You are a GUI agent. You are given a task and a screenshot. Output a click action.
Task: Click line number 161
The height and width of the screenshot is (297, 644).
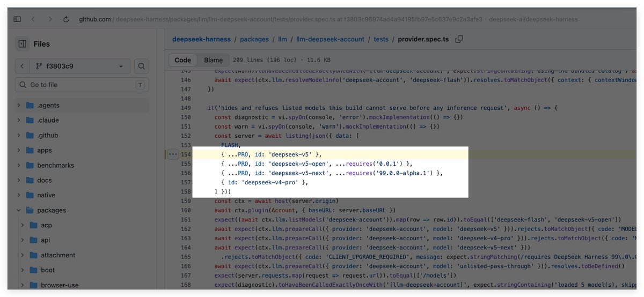pos(186,219)
